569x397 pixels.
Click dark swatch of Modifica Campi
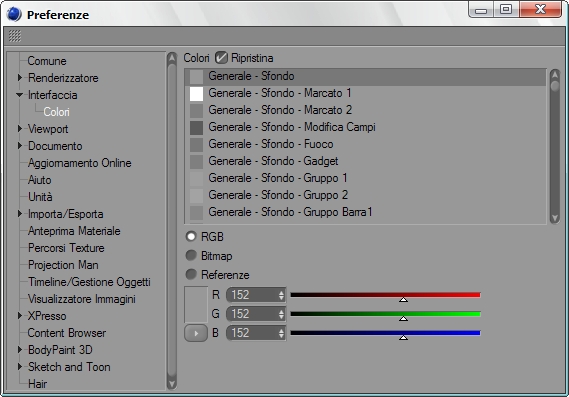(196, 128)
